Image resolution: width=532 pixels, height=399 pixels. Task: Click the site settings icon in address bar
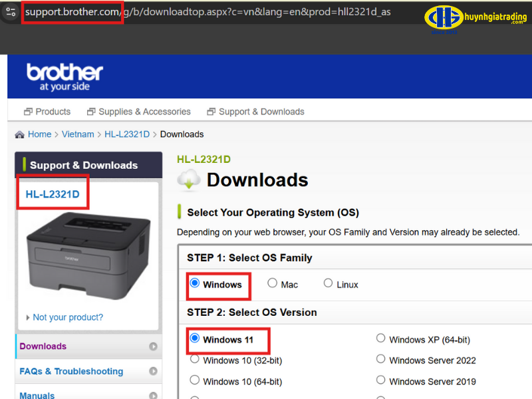click(x=10, y=11)
